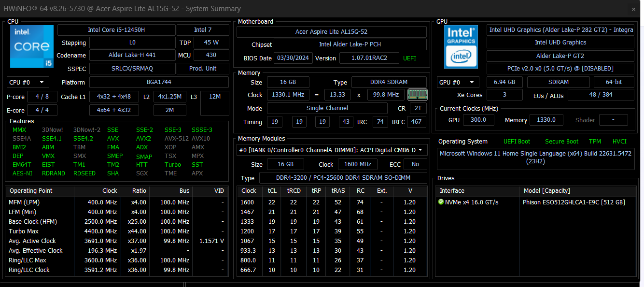Click the TPM status label
Viewport: 644px width, 287px height.
click(x=595, y=142)
